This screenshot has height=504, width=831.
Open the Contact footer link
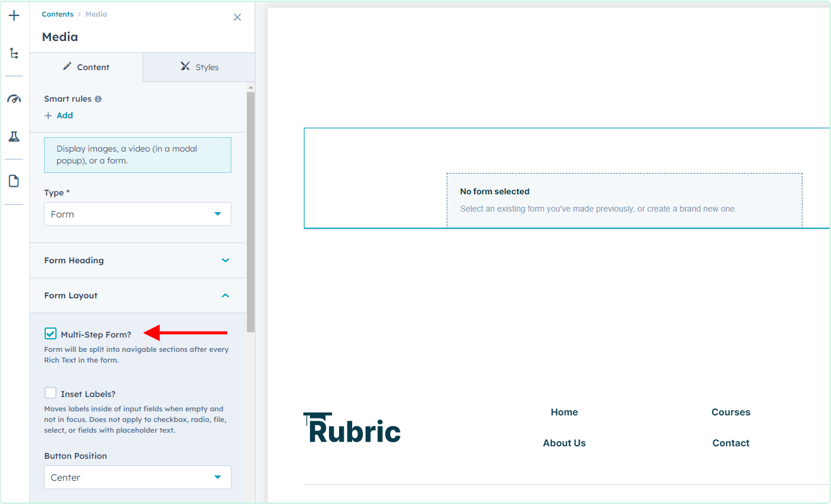pos(731,443)
